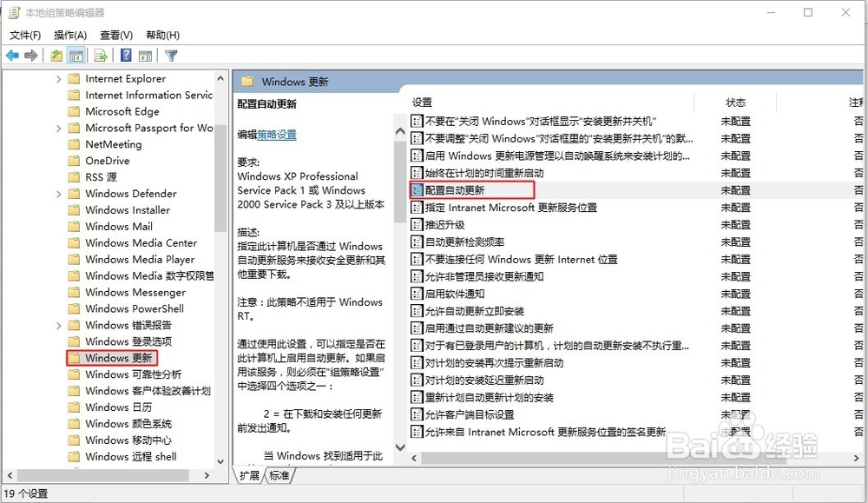The height and width of the screenshot is (503, 868).
Task: Open the 查看(V) menu
Action: click(x=117, y=35)
